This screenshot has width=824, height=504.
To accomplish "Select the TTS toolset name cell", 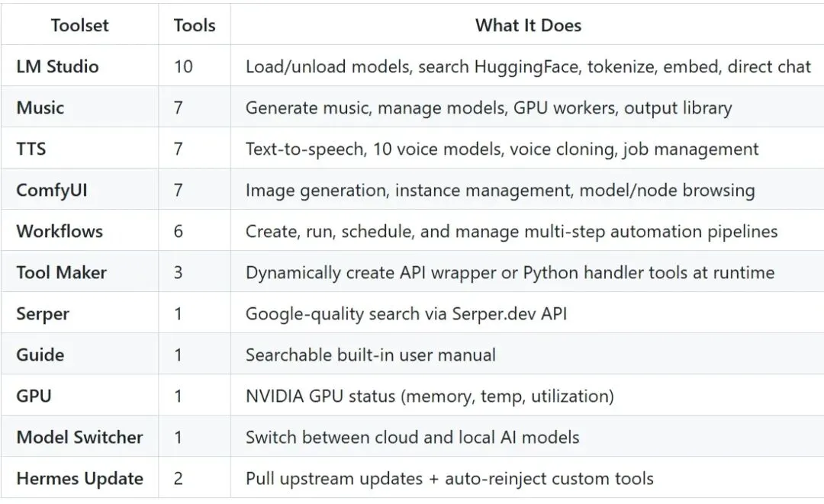I will click(31, 149).
